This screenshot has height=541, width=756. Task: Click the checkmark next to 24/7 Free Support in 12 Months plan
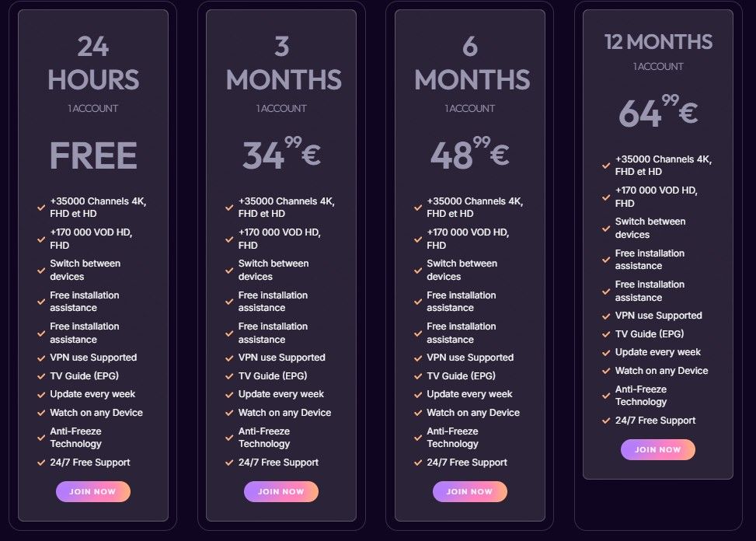pos(607,421)
